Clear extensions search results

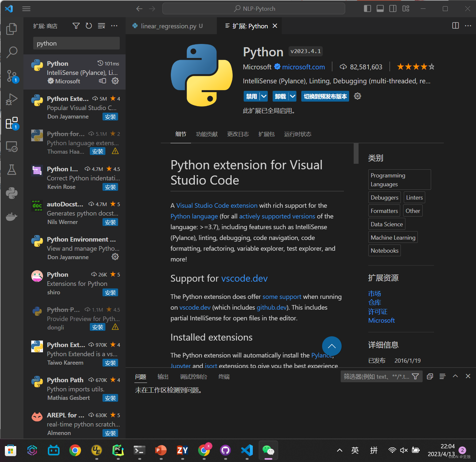[102, 26]
